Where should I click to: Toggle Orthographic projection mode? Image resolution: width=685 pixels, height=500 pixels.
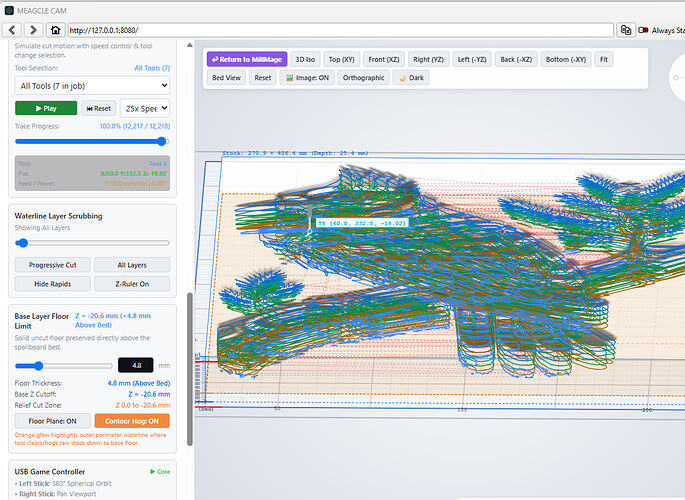[x=363, y=78]
